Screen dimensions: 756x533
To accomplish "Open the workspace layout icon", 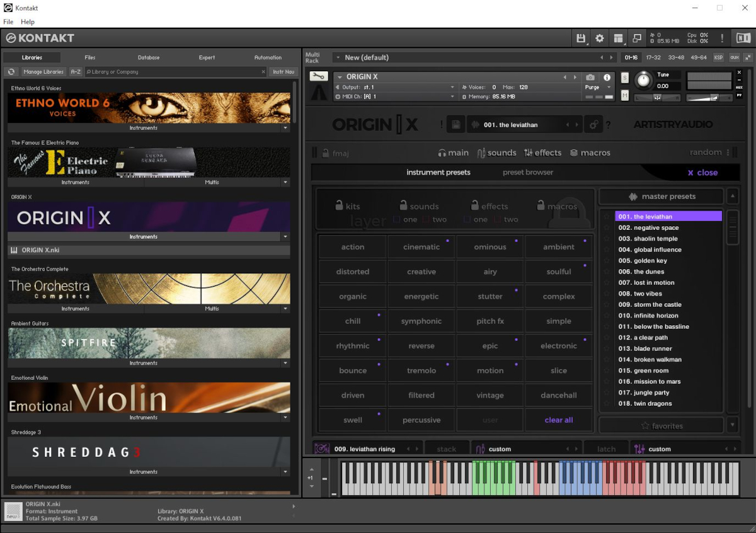I will 619,38.
